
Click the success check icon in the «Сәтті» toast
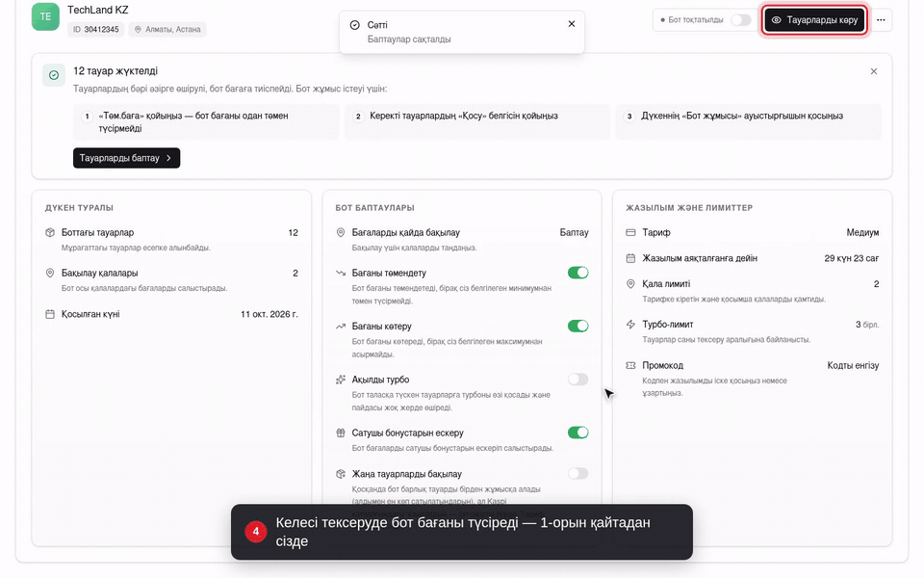tap(355, 25)
